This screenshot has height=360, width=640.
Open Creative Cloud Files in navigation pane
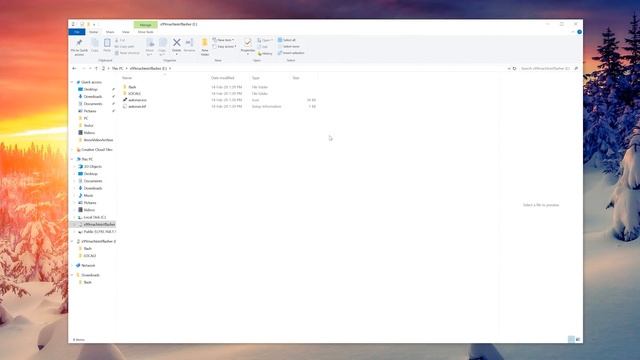click(x=97, y=150)
